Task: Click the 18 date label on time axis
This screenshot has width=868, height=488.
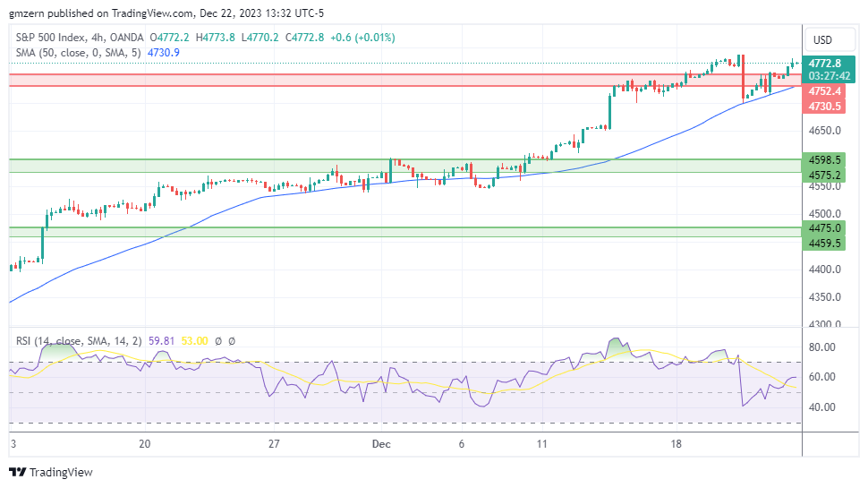Action: pyautogui.click(x=676, y=444)
